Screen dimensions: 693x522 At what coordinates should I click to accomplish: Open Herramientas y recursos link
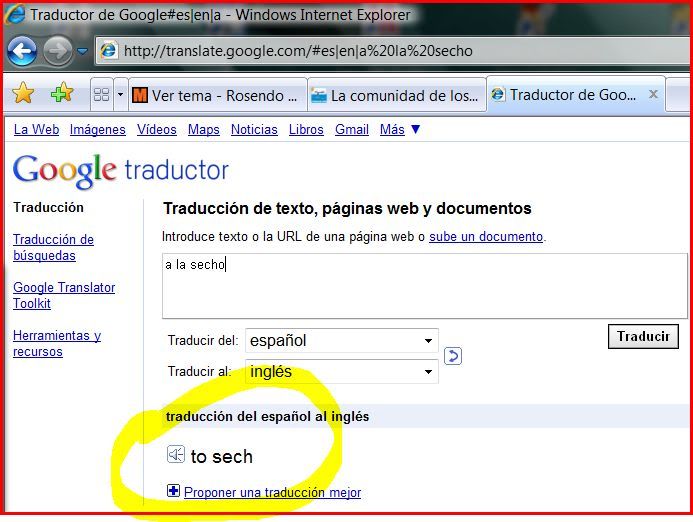57,343
